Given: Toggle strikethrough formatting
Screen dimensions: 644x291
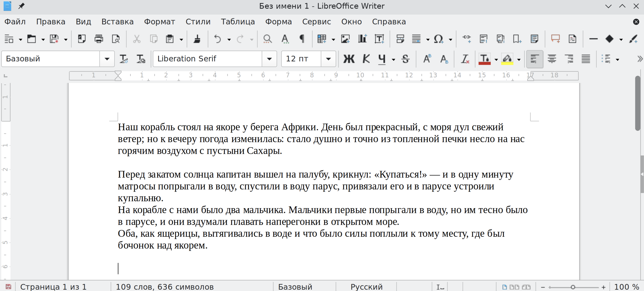Looking at the screenshot, I should tap(405, 59).
